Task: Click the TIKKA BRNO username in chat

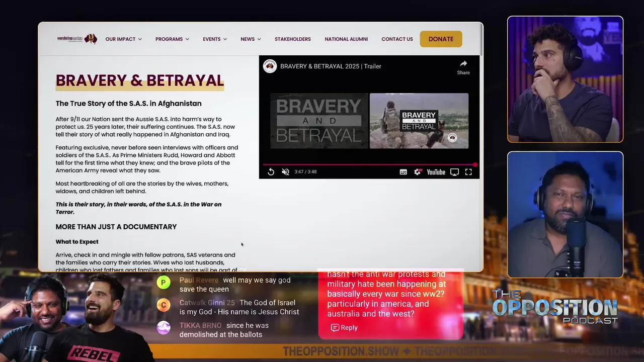Action: click(x=200, y=325)
